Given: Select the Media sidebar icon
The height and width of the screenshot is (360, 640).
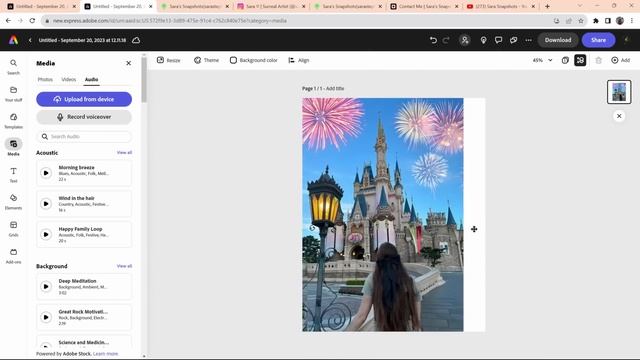Looking at the screenshot, I should [13, 147].
